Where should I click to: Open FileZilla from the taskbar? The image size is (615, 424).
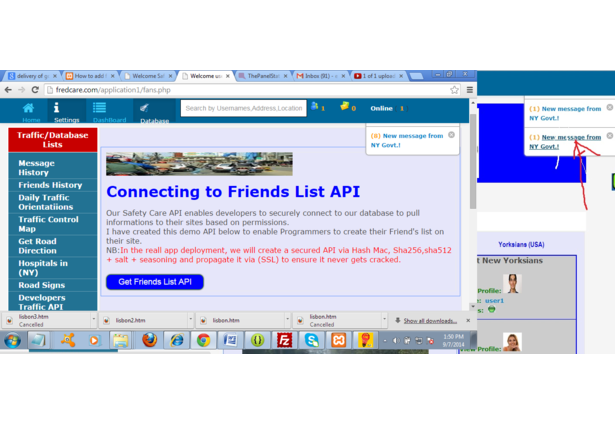(284, 340)
